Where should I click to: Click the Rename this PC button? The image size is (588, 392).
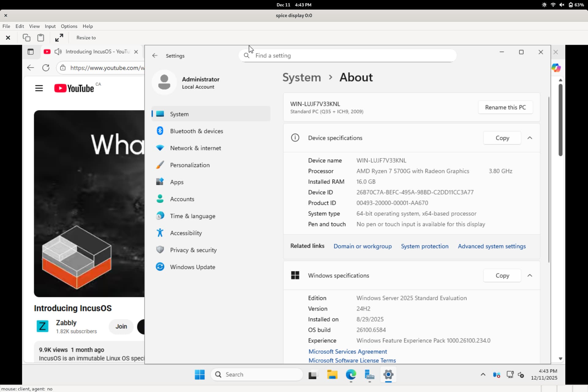point(505,107)
